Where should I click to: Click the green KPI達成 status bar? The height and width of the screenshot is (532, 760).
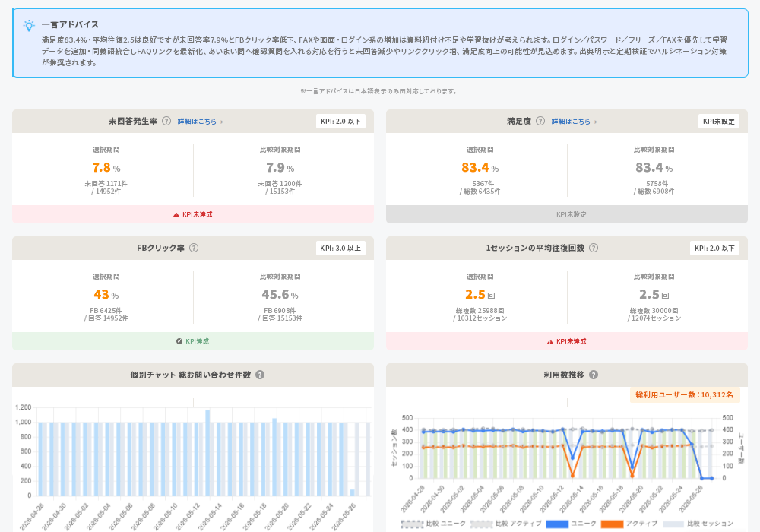193,341
